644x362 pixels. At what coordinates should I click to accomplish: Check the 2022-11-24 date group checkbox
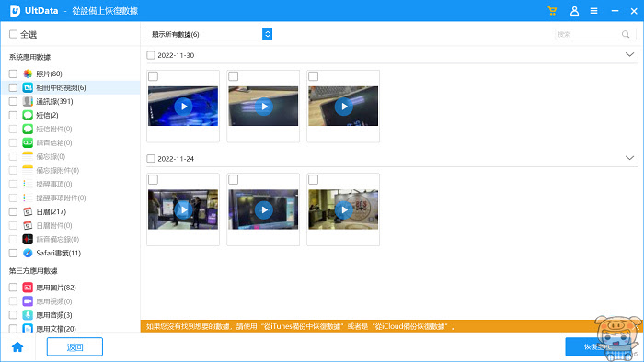tap(151, 158)
